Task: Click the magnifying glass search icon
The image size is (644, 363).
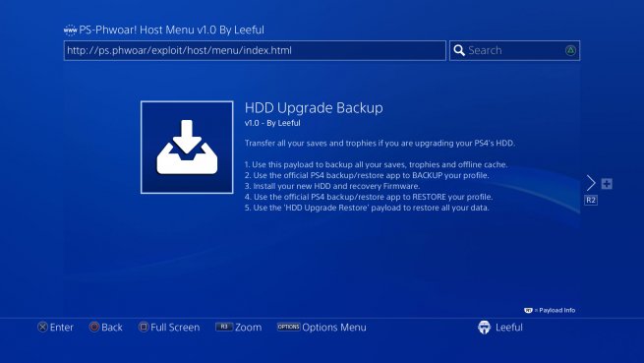Action: (x=459, y=50)
